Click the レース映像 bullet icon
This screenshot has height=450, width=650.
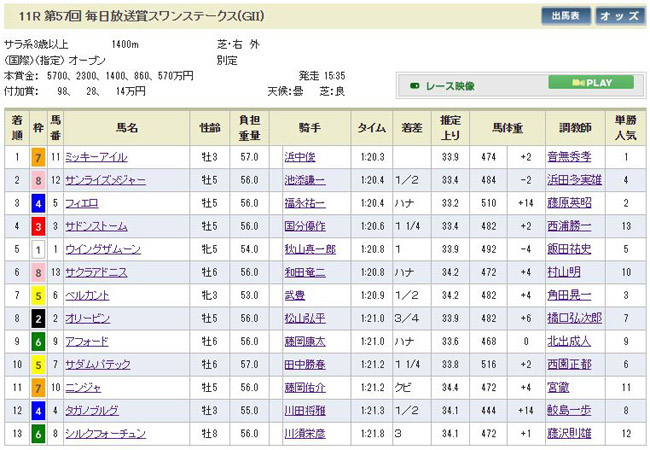415,84
